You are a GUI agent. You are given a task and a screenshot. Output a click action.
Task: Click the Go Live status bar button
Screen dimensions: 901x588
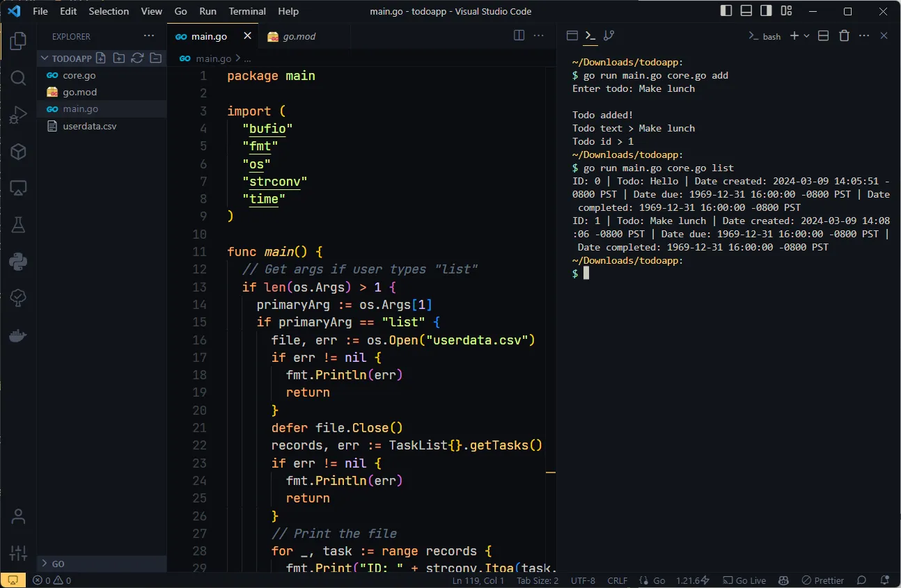744,580
